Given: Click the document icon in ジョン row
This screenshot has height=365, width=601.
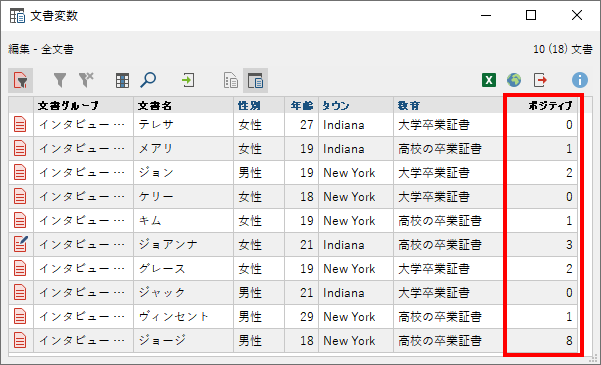Looking at the screenshot, I should (20, 173).
